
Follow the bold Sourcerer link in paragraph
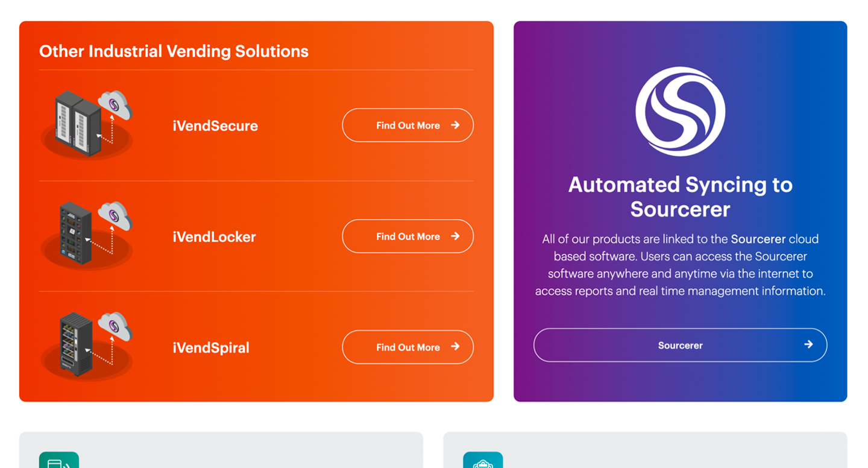click(x=758, y=239)
